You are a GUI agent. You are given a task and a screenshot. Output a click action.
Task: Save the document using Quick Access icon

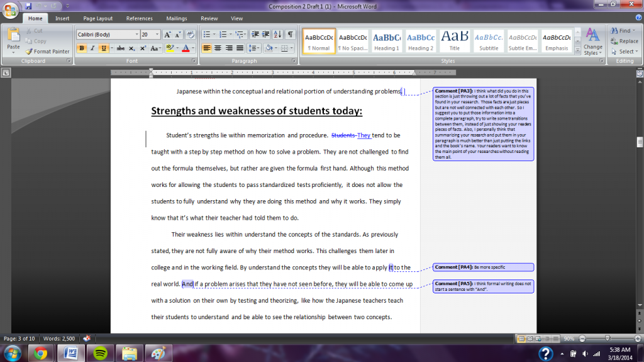(28, 6)
